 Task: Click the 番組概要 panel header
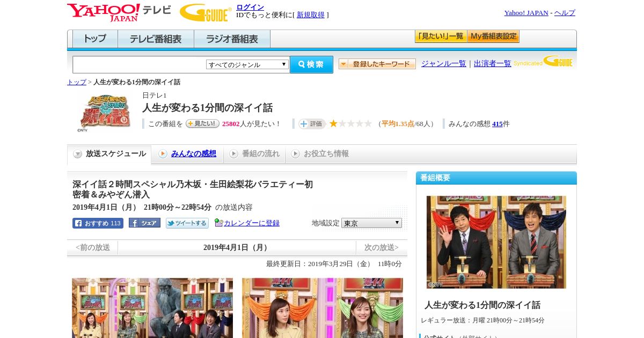[x=496, y=178]
